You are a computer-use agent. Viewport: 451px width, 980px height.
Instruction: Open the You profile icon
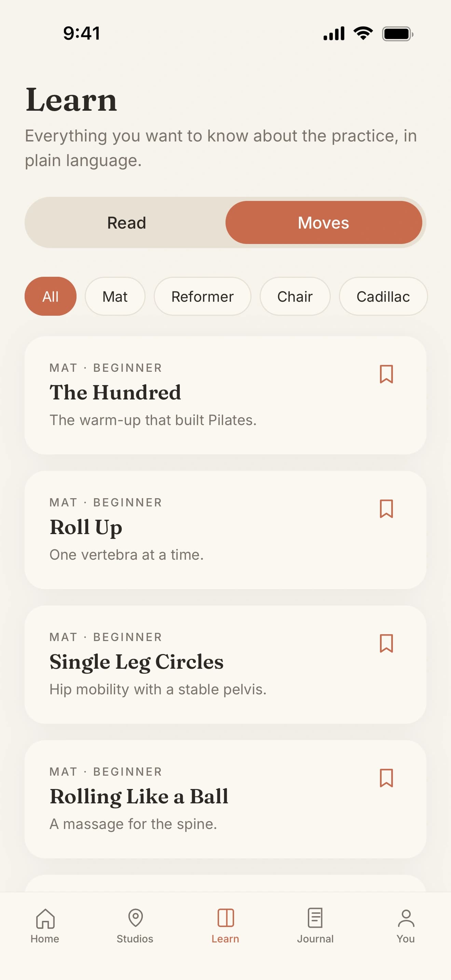tap(406, 918)
